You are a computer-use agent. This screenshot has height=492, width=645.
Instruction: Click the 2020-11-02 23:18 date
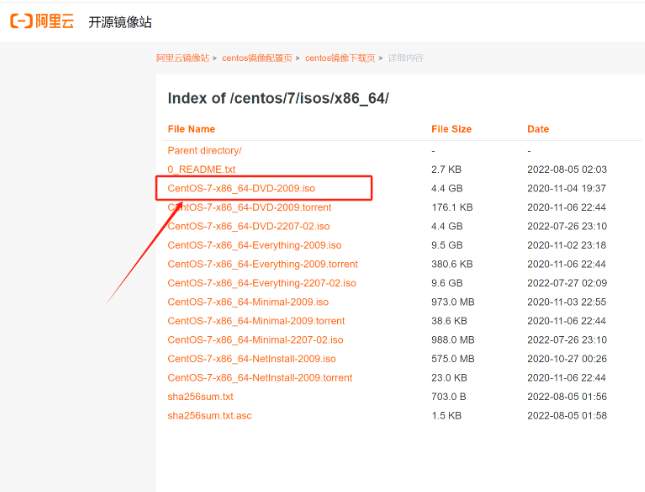(566, 245)
